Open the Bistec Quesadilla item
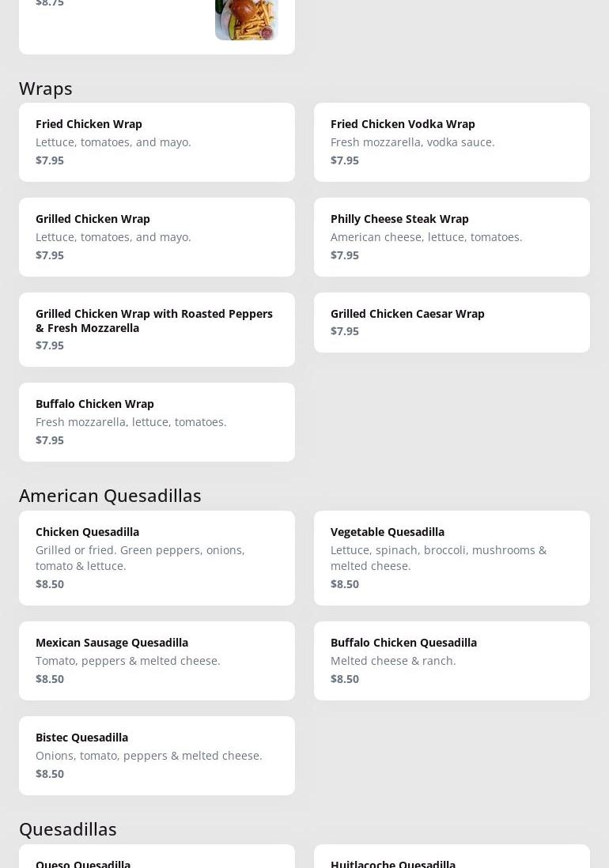609x868 pixels. point(157,756)
